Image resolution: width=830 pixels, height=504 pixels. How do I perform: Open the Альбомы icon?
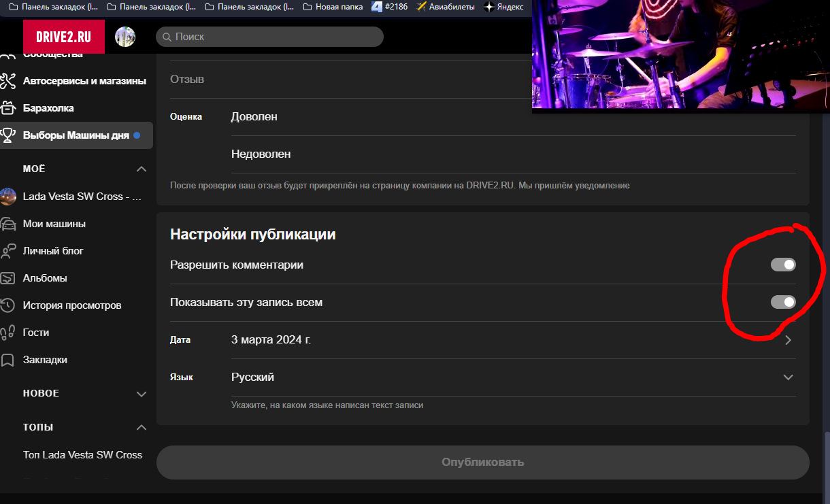click(7, 278)
